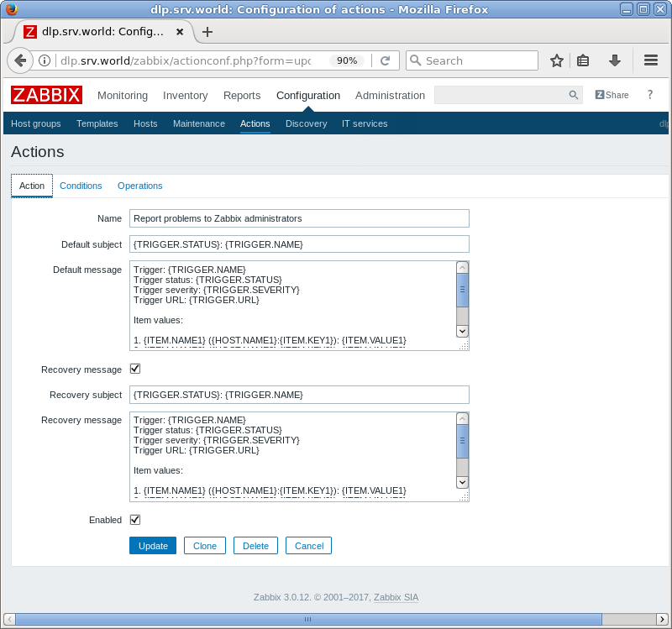Click the Clone button
This screenshot has width=672, height=629.
tap(205, 546)
